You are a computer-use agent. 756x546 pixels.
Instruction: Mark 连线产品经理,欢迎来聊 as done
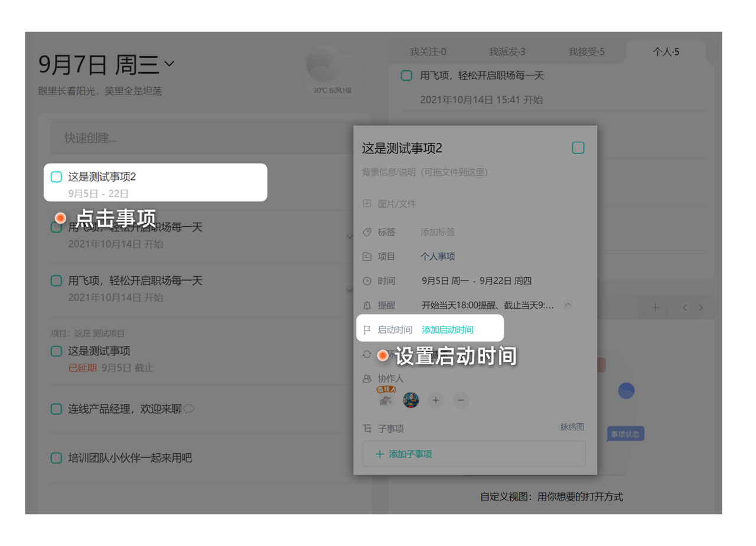[56, 409]
